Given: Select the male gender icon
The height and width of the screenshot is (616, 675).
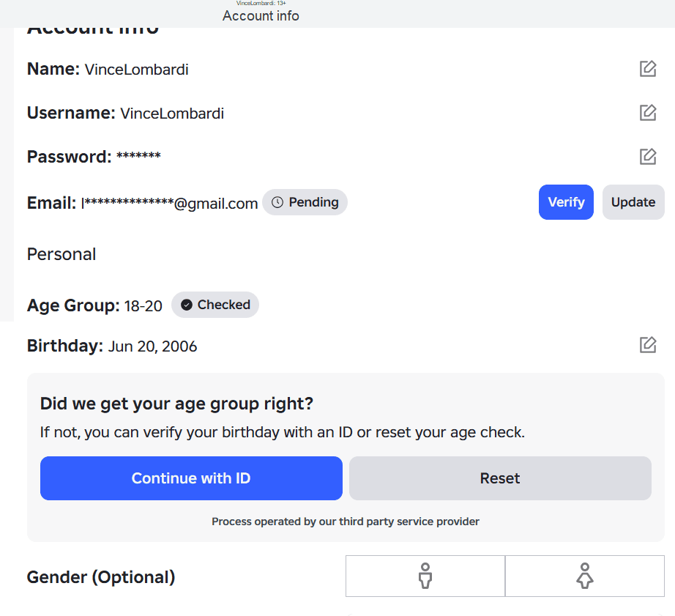Looking at the screenshot, I should click(425, 576).
